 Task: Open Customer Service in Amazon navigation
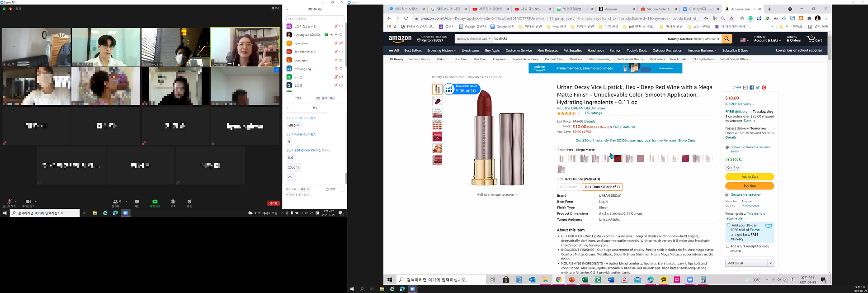tap(519, 51)
